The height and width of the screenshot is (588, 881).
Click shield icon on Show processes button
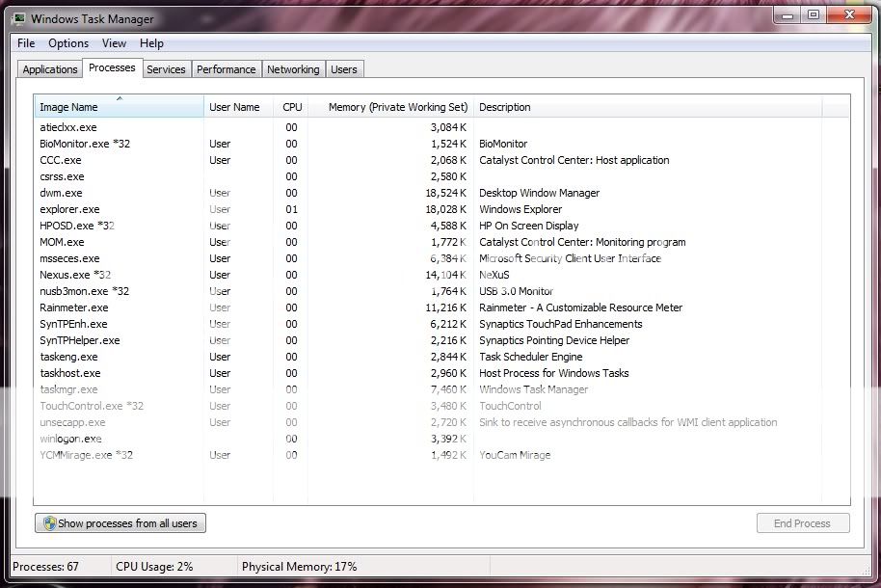point(47,523)
